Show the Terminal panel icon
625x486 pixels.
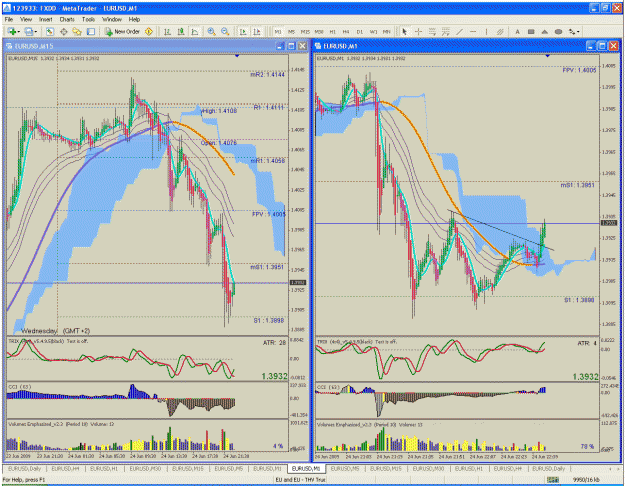[x=91, y=31]
